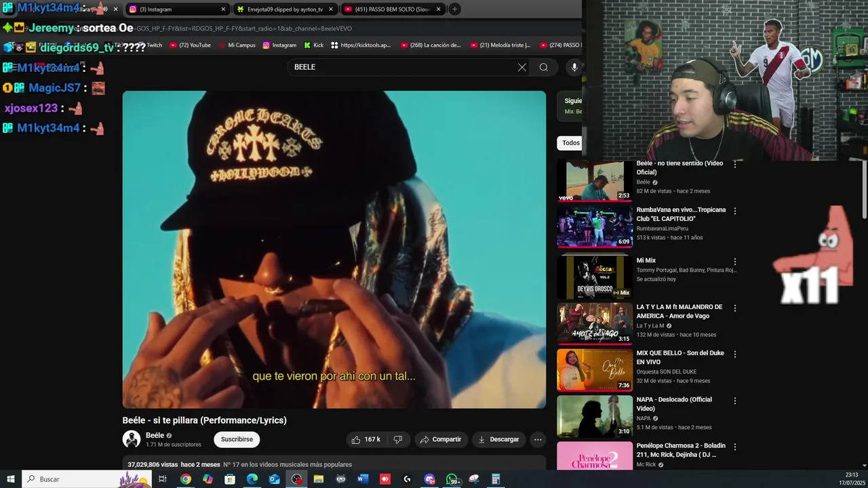Viewport: 868px width, 488px height.
Task: Open Copilot from the taskbar
Action: 208,479
